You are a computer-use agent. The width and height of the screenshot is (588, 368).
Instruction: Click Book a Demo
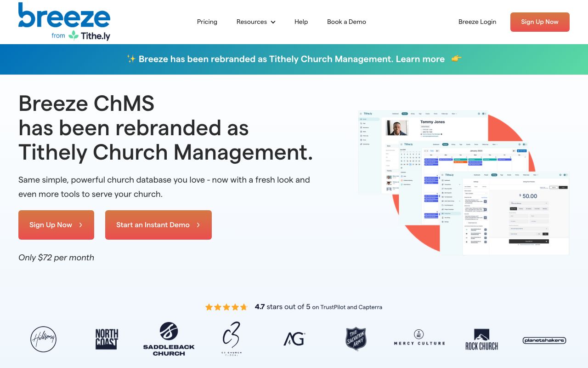[346, 22]
